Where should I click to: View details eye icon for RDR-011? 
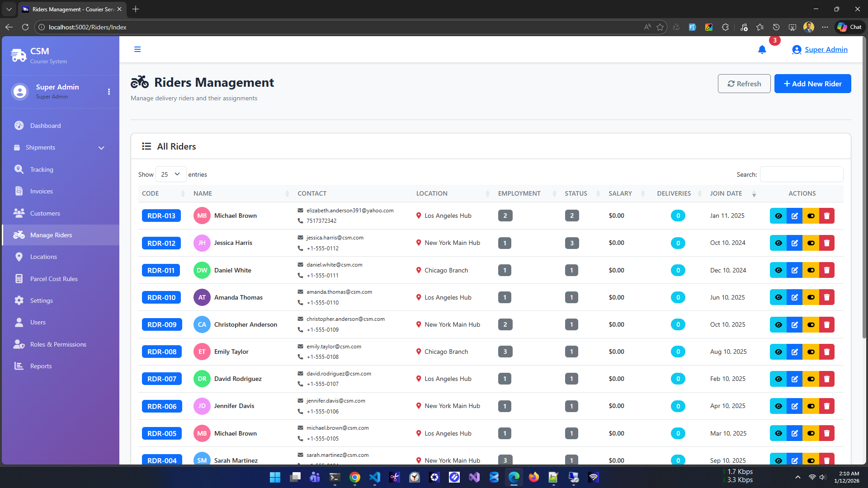(x=778, y=270)
